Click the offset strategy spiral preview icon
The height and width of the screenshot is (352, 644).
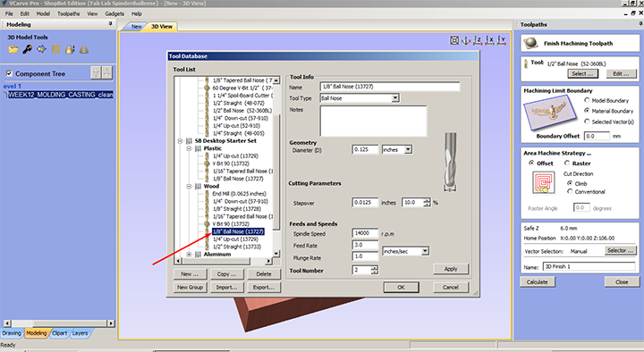point(543,182)
